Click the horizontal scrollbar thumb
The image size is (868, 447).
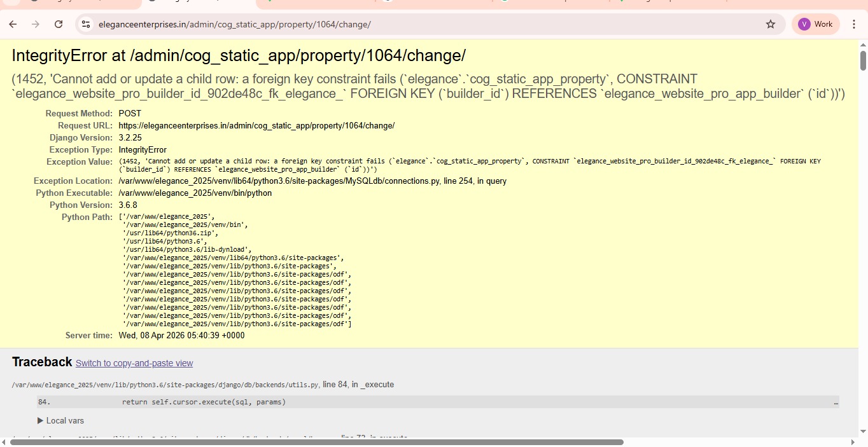(x=316, y=442)
